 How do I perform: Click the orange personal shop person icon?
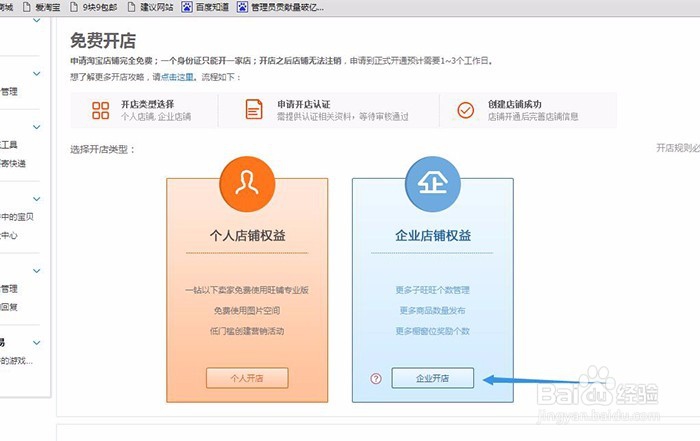coord(247,183)
